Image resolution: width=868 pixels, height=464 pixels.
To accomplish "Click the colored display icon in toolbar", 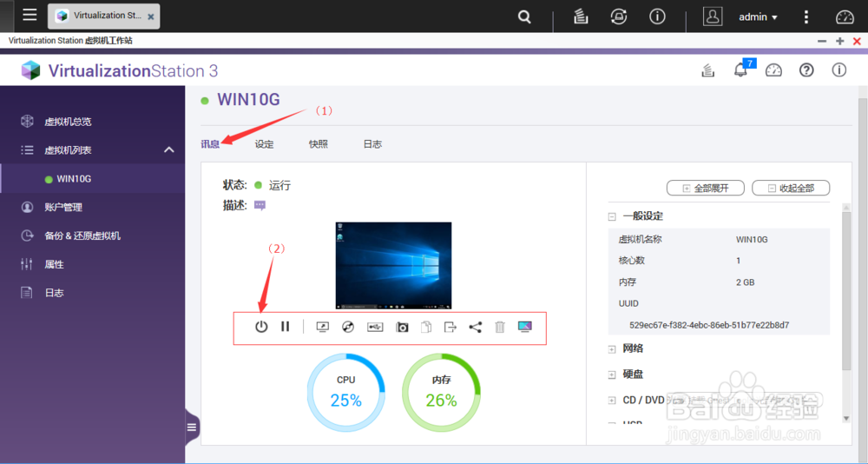I will 525,327.
